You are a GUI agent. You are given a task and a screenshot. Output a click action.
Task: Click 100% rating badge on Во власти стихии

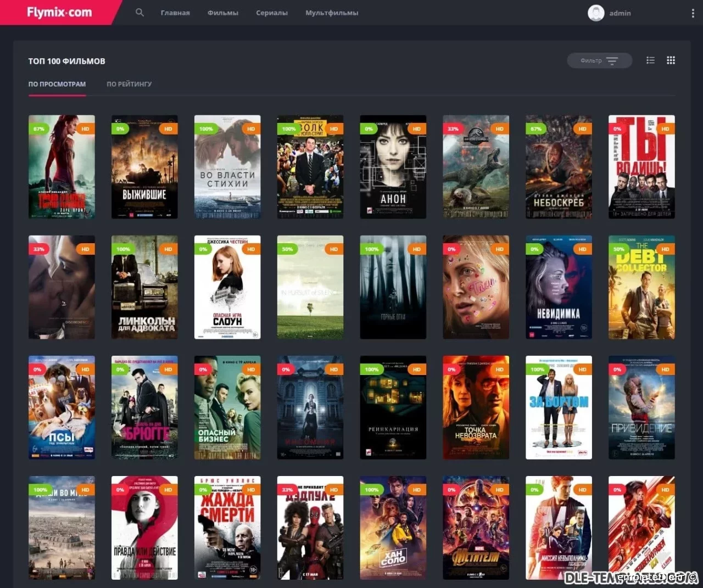pyautogui.click(x=206, y=128)
